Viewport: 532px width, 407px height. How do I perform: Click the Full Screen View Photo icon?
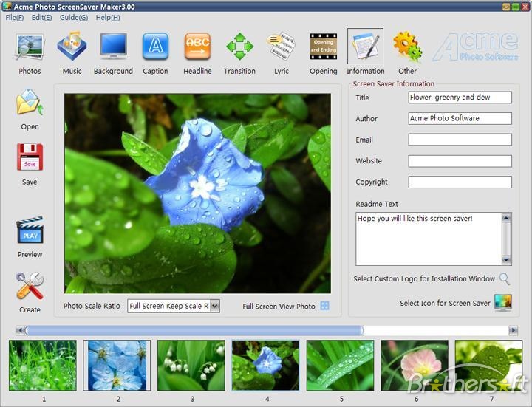(x=324, y=306)
